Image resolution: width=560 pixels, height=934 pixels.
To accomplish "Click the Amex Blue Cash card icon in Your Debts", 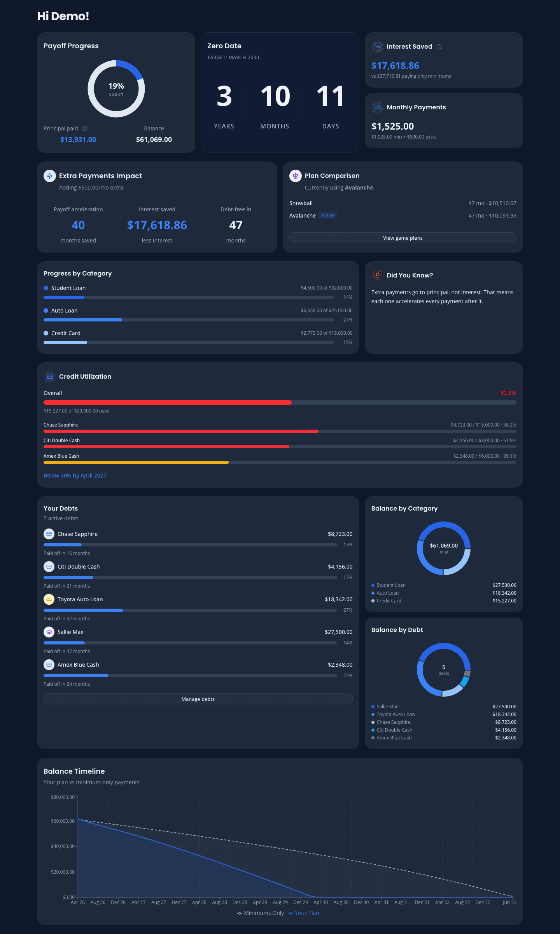I will (x=49, y=665).
